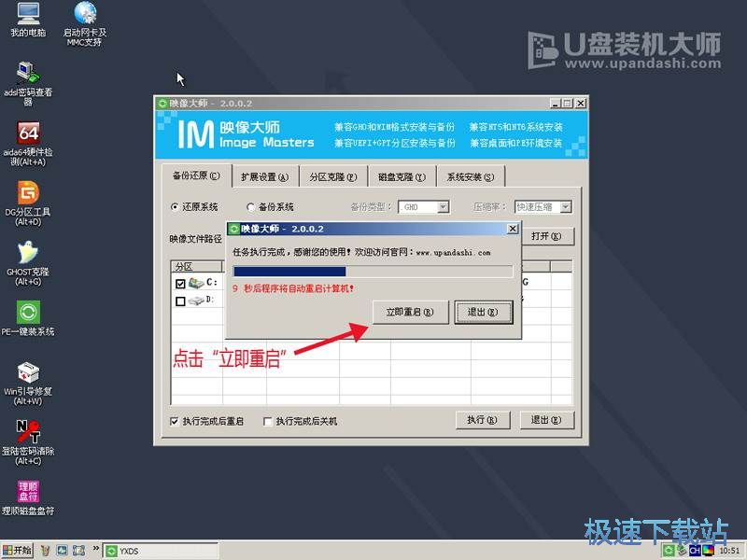Open the 开始 start menu

(17, 551)
